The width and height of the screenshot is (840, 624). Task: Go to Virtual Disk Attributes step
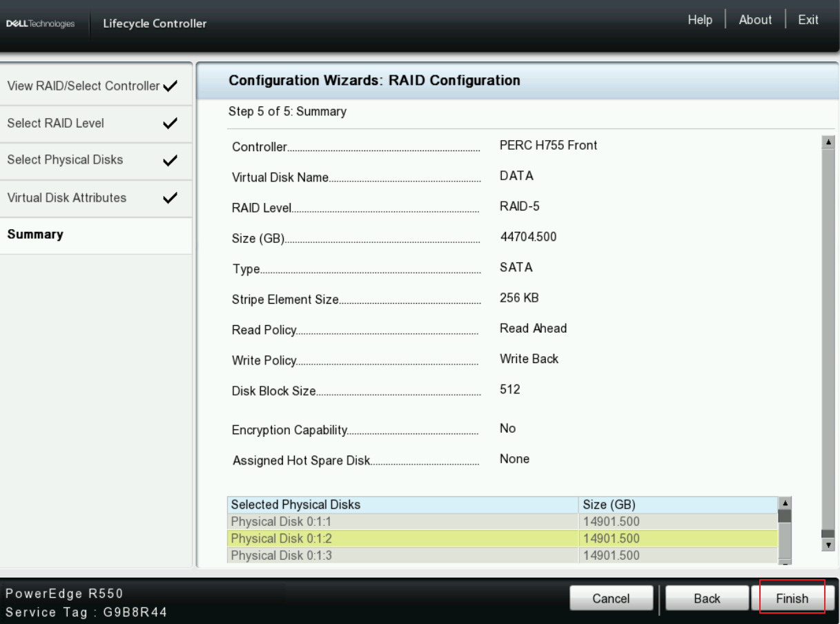[x=95, y=198]
